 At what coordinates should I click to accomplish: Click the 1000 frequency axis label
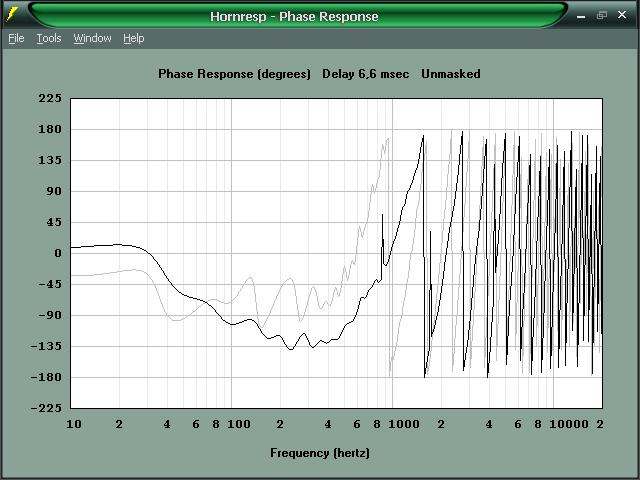coord(404,424)
